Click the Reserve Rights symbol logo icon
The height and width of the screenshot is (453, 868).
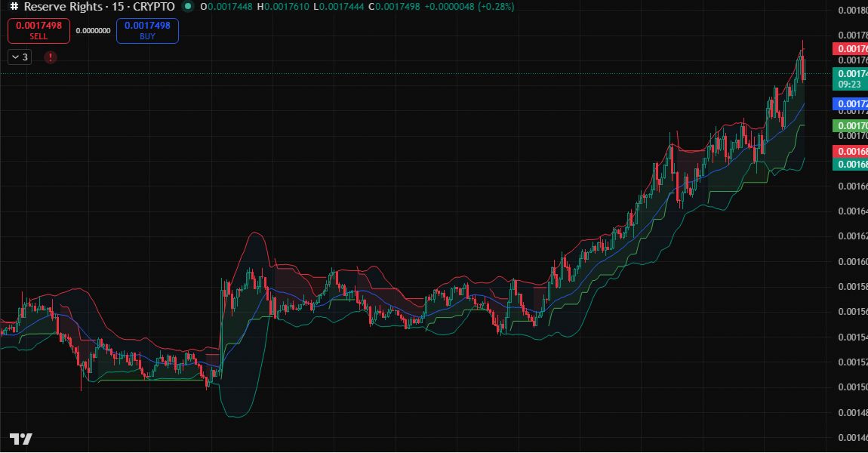[x=14, y=7]
